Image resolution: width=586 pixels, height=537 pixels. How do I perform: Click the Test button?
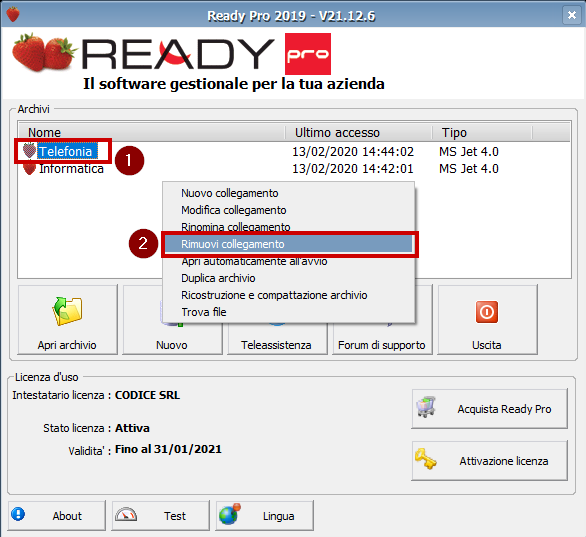[x=161, y=516]
